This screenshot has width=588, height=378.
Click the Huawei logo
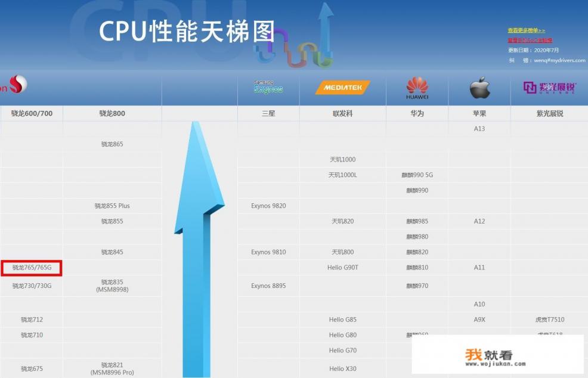click(417, 88)
